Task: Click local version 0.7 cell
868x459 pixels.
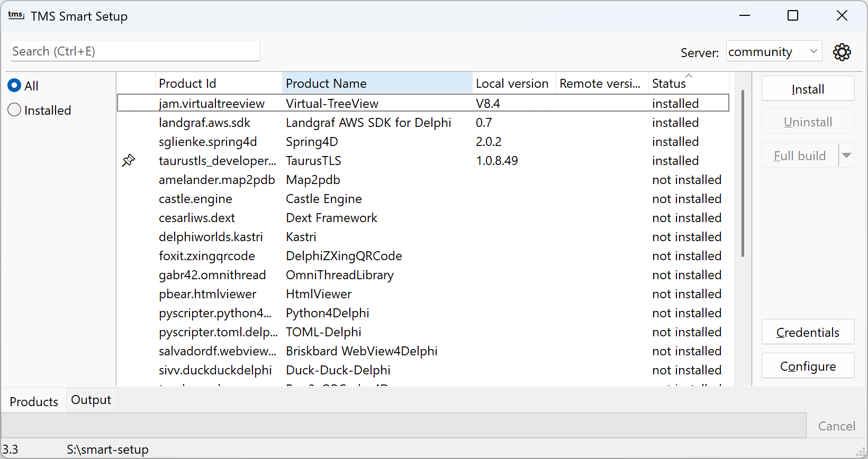Action: coord(484,122)
